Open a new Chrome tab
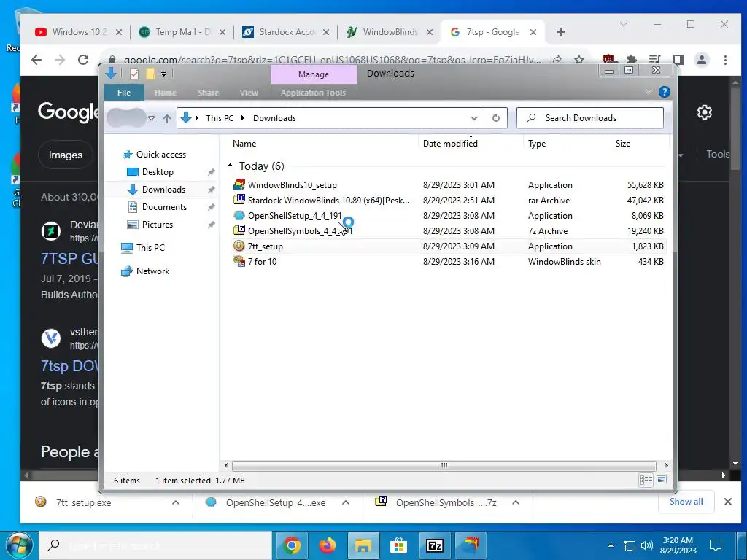 click(561, 32)
